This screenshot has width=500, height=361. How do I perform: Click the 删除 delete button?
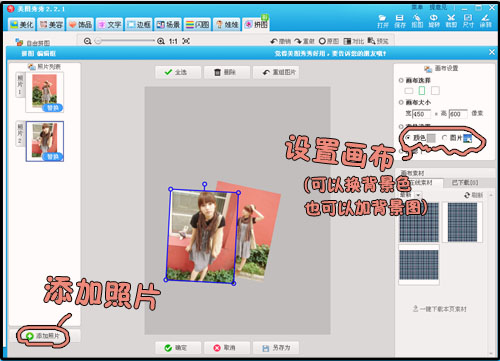227,72
